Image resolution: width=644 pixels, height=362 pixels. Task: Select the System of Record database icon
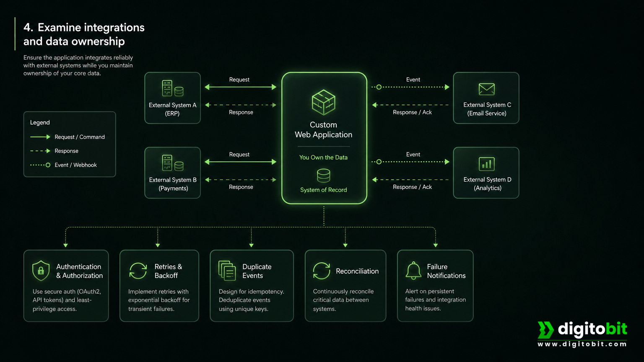click(x=324, y=176)
